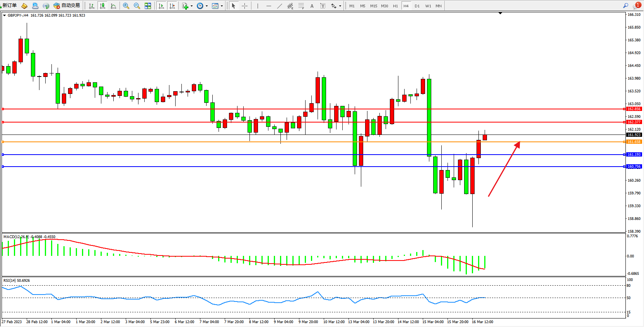Select the crosshair tool
This screenshot has height=327, width=644.
click(244, 6)
